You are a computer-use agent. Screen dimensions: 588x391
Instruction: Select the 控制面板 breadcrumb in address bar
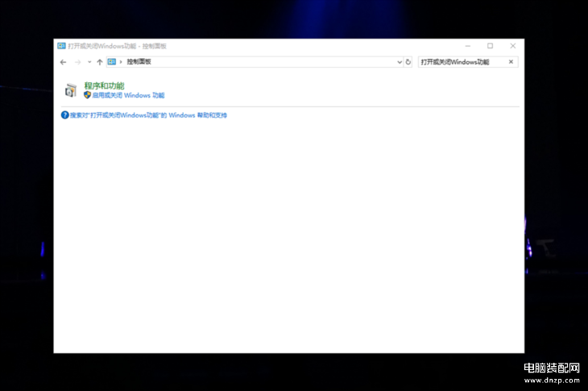139,62
